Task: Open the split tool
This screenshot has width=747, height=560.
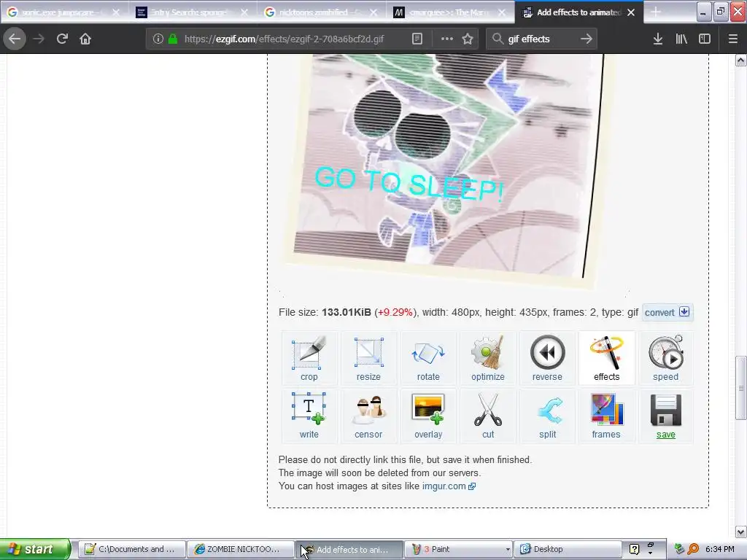Action: (x=547, y=416)
